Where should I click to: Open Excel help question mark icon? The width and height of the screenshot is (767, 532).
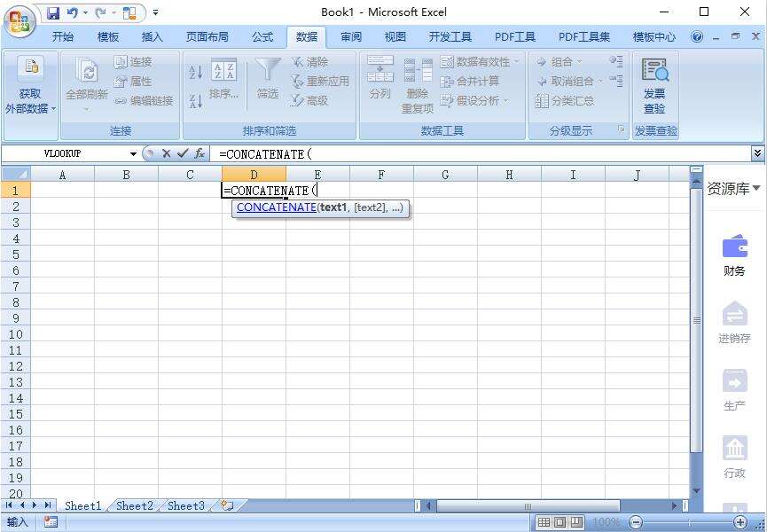pos(697,36)
